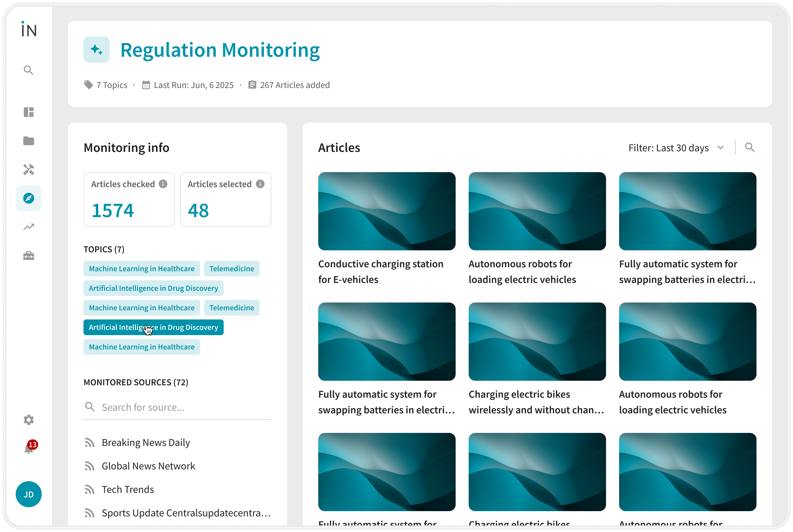Viewport: 793px width, 532px height.
Task: Toggle the highlighted Artificial Intelligence in Drug Discovery topic
Action: pyautogui.click(x=153, y=327)
